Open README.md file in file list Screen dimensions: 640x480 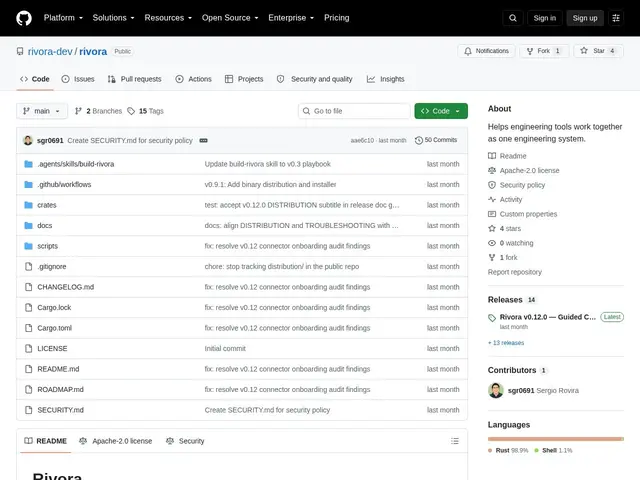[58, 369]
